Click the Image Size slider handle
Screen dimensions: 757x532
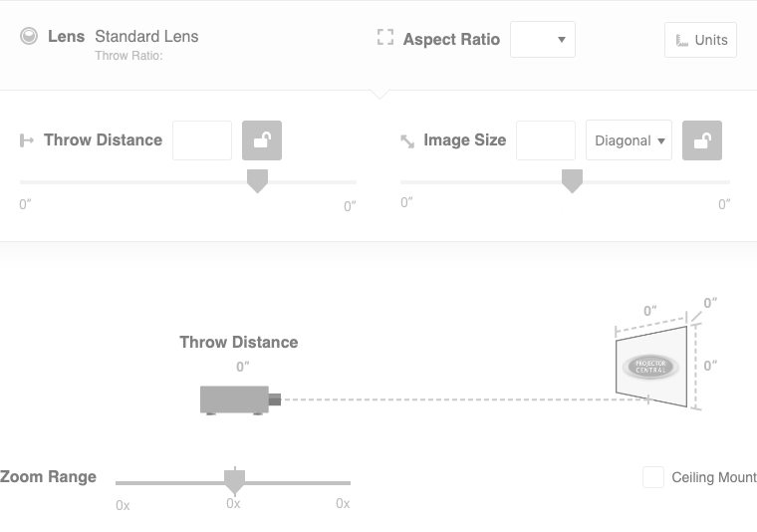(572, 181)
